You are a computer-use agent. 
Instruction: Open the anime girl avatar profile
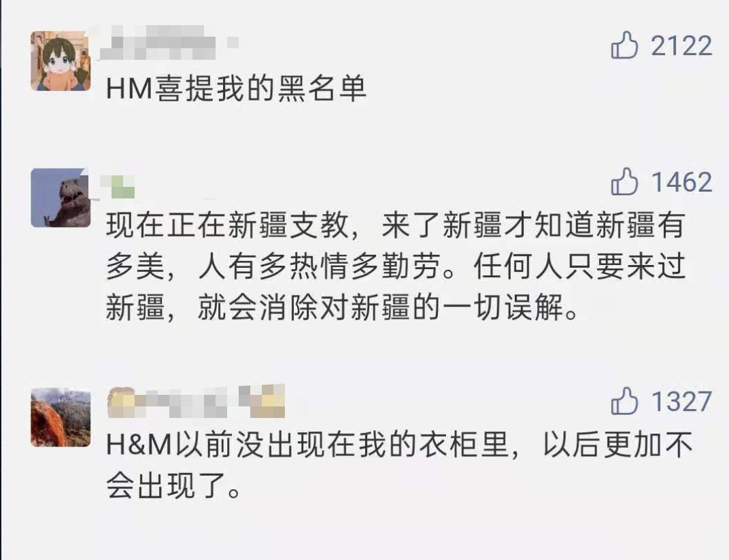point(61,61)
